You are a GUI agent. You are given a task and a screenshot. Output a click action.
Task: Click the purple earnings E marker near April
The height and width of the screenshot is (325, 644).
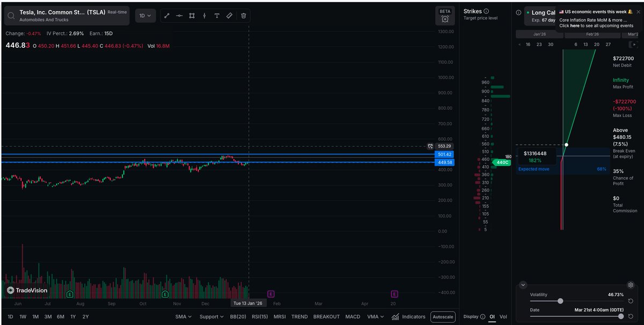(394, 294)
